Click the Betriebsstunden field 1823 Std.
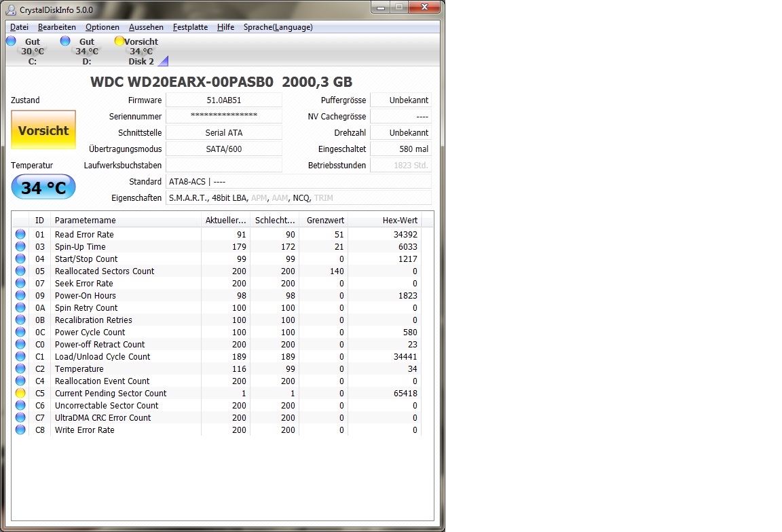 point(401,165)
